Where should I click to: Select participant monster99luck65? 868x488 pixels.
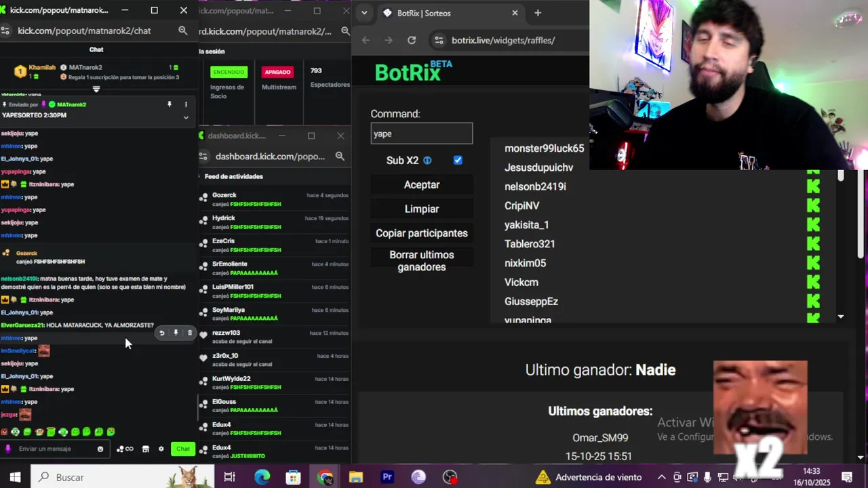(544, 148)
